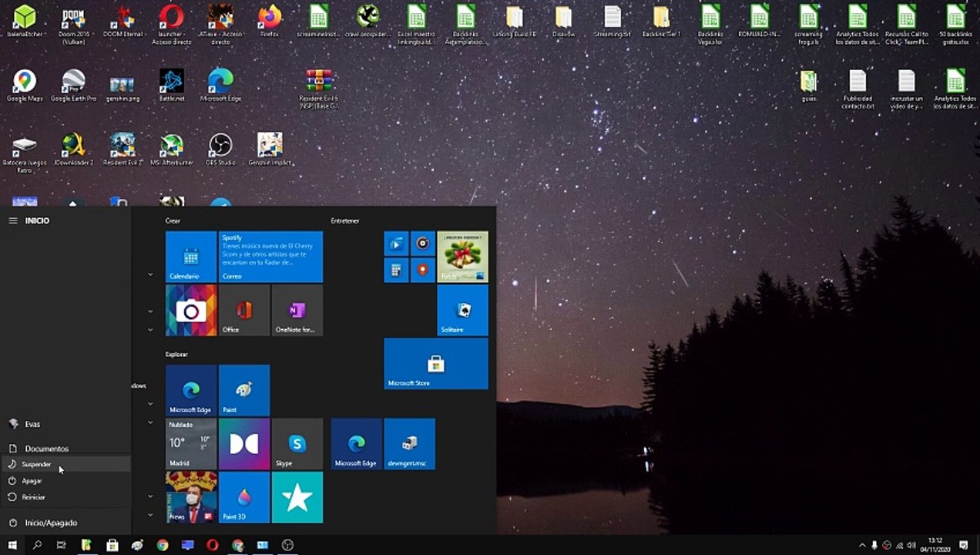Open the small Maps tile

coord(422,271)
